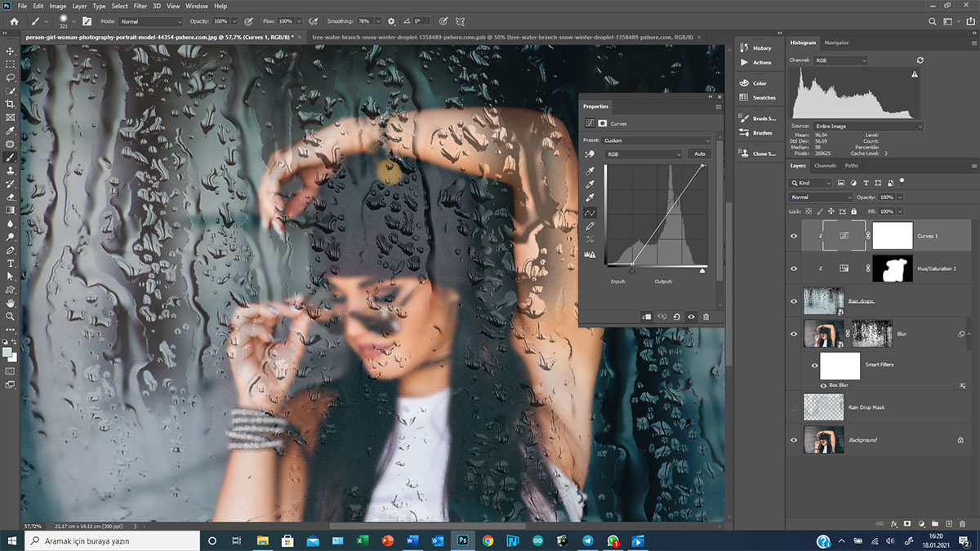The image size is (980, 551).
Task: Click the pencil draw-curve icon in Curves
Action: coord(590,226)
